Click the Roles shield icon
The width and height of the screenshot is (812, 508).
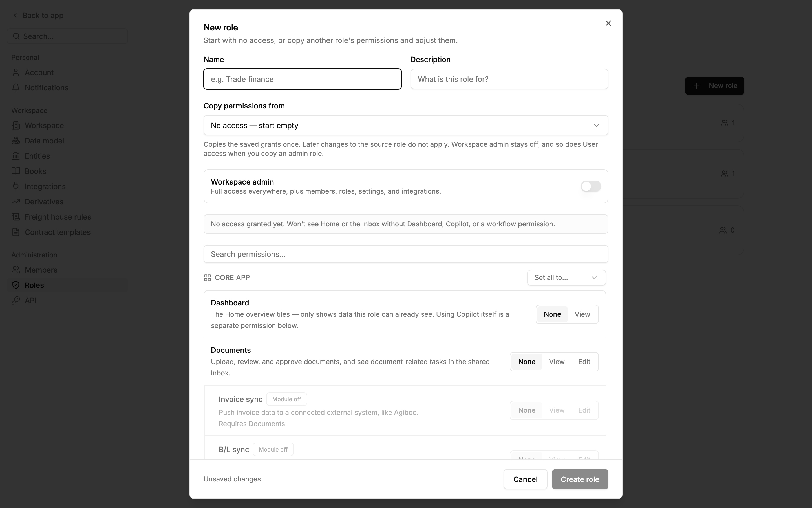[x=16, y=285]
